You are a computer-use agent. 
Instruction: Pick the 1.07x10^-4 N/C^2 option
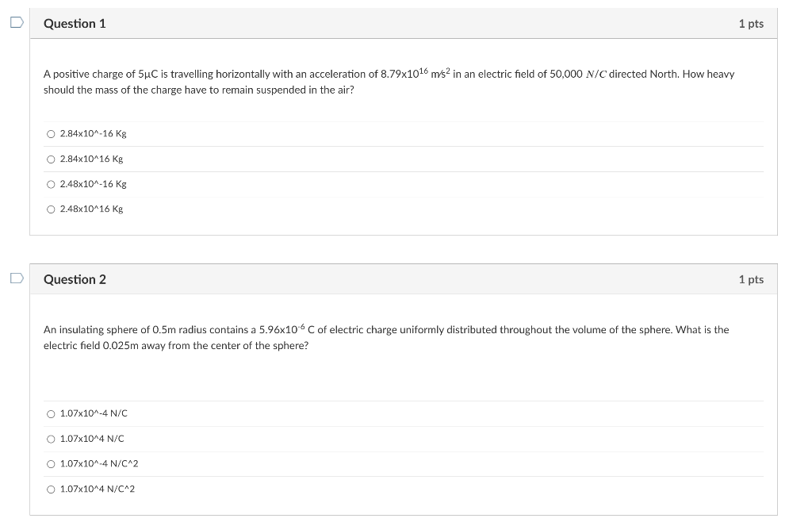coord(51,464)
